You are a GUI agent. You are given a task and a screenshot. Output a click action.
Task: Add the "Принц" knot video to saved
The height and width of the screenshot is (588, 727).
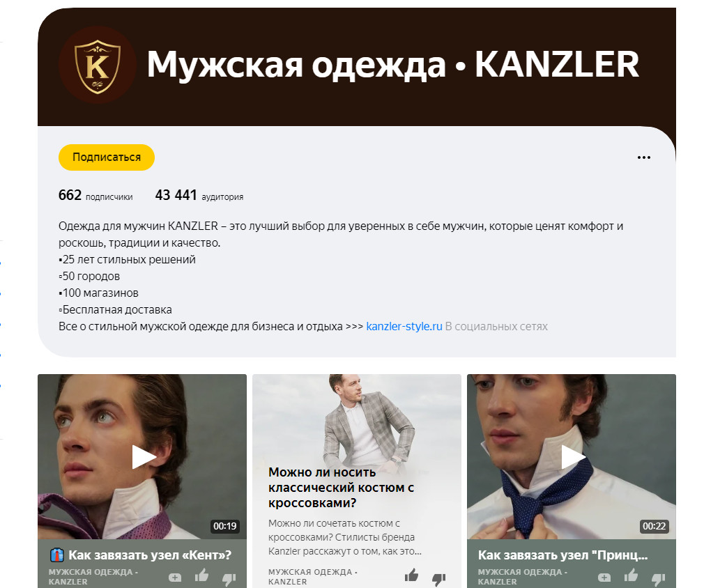604,578
